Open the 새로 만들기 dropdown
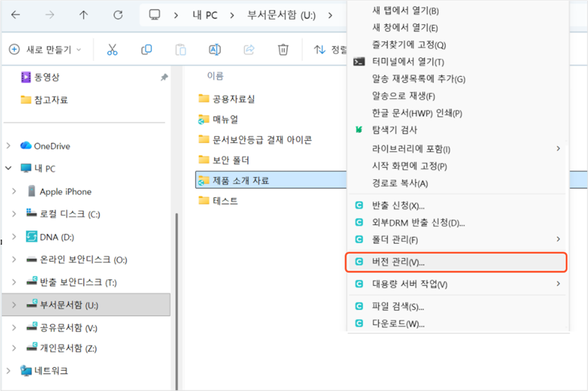 coord(46,49)
